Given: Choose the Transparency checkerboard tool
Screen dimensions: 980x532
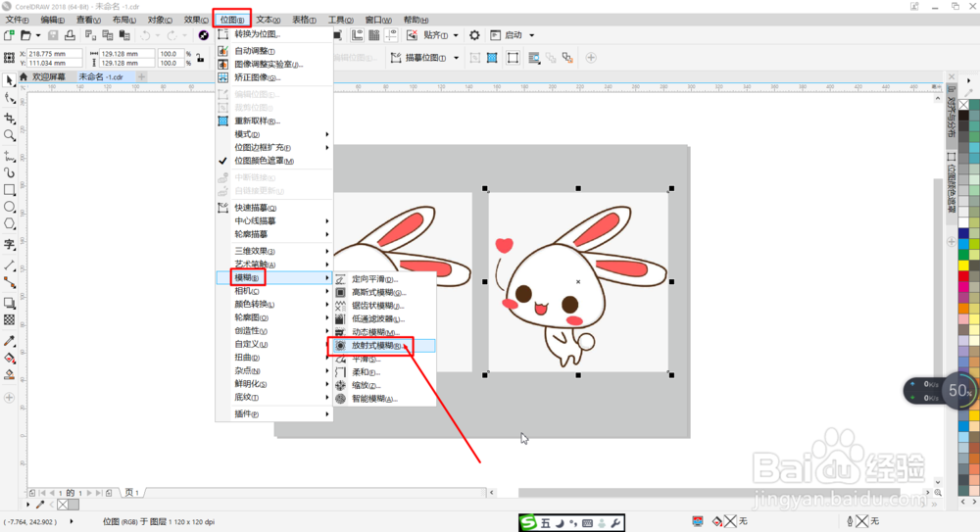Looking at the screenshot, I should pos(10,320).
